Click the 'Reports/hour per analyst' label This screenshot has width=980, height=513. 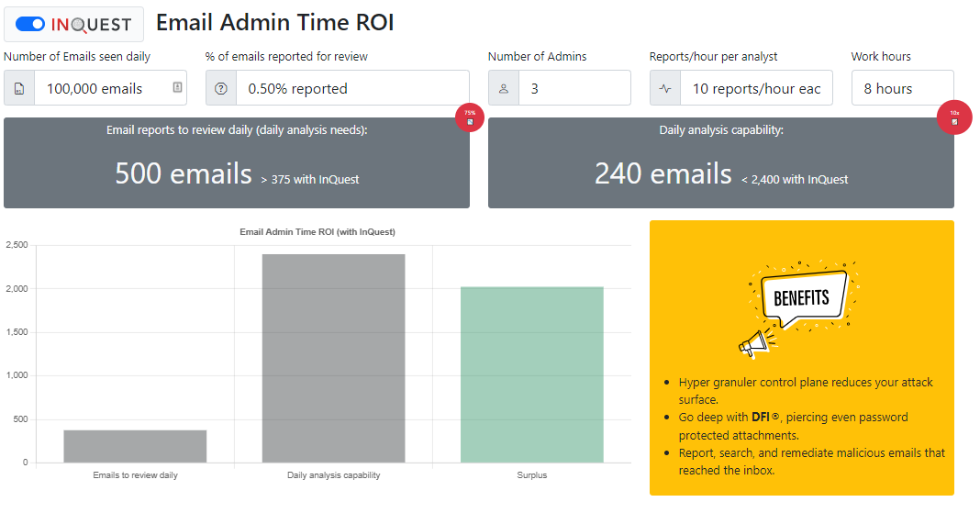pyautogui.click(x=713, y=56)
